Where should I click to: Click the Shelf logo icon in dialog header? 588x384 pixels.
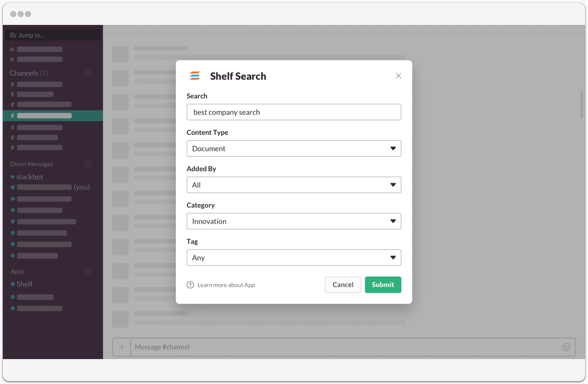point(195,76)
